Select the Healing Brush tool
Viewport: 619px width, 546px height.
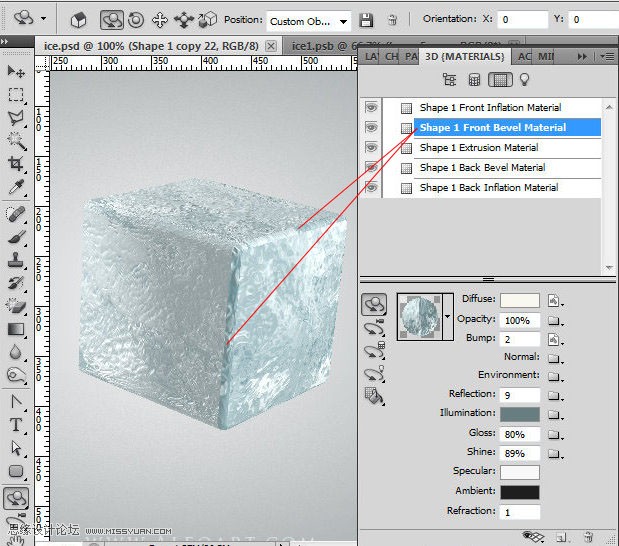(x=16, y=214)
